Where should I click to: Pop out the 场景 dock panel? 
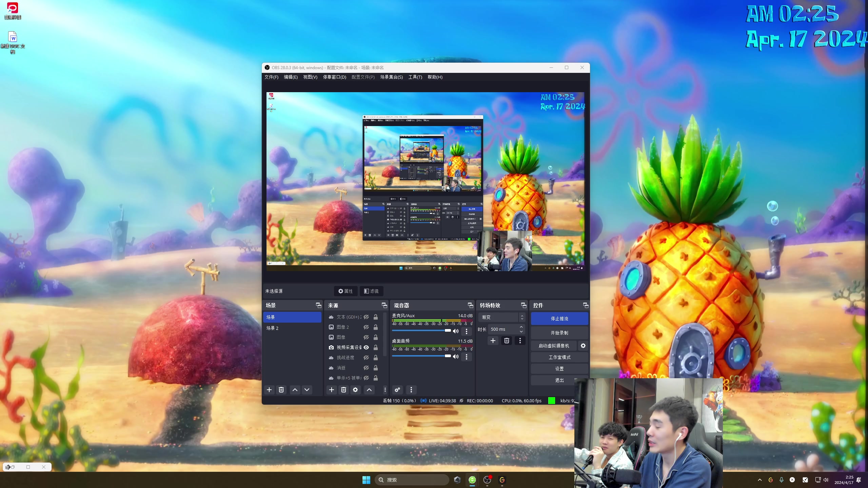coord(318,305)
